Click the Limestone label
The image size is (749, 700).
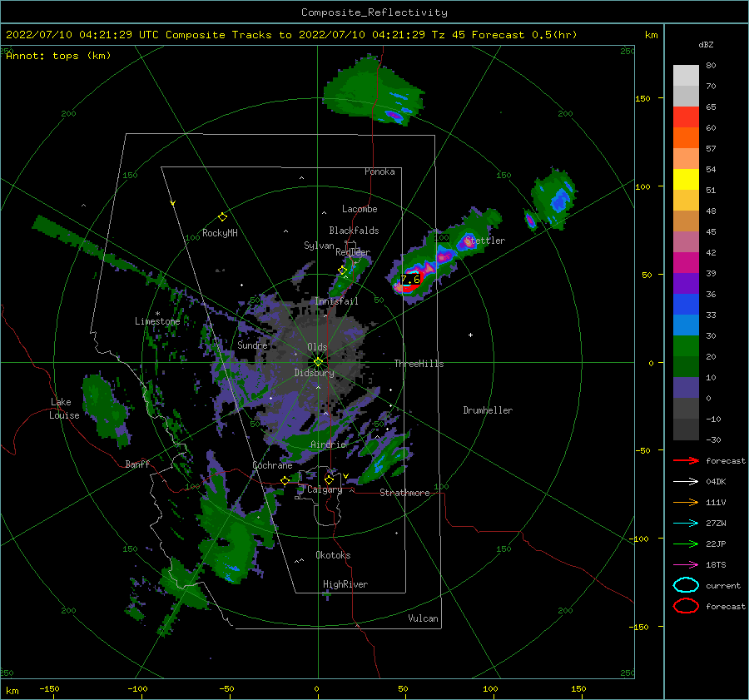click(x=157, y=321)
